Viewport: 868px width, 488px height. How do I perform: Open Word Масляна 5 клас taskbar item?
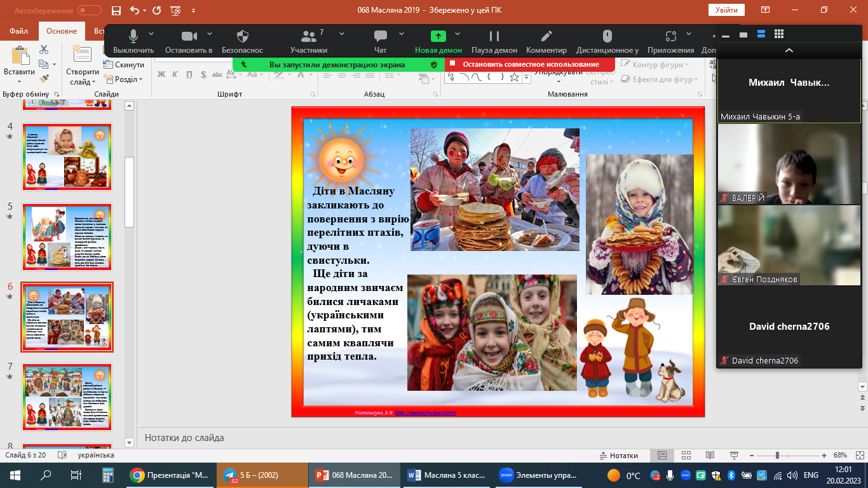(445, 475)
